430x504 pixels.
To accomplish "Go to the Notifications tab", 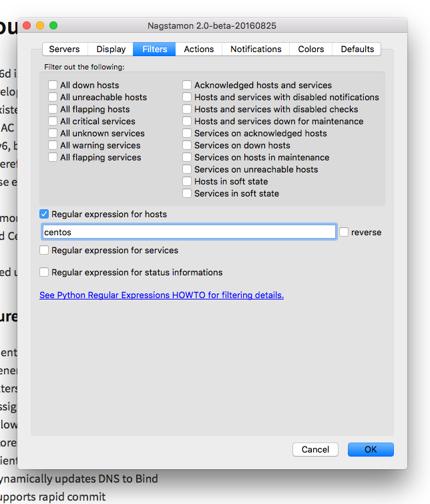I will (256, 49).
